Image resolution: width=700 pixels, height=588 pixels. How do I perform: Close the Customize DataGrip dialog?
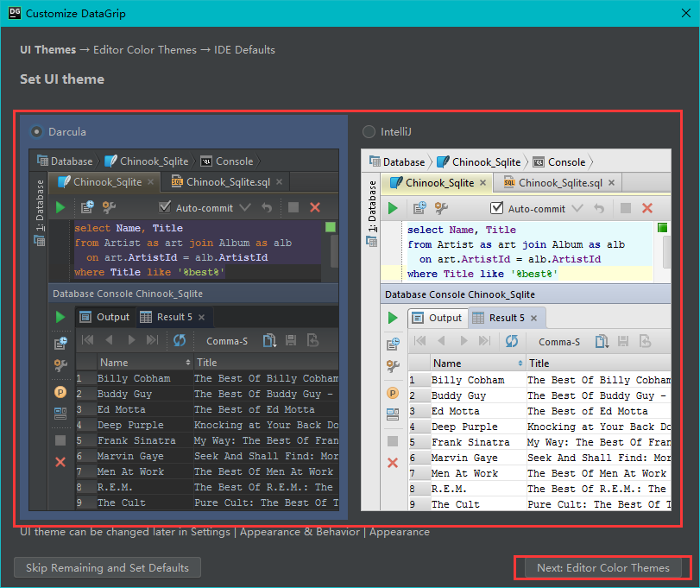[685, 13]
